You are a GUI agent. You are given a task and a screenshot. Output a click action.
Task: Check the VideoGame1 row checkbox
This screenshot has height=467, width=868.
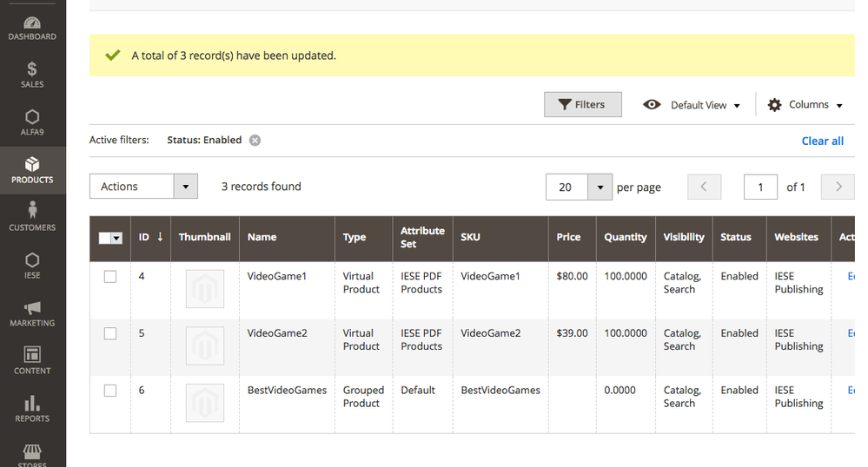pos(110,277)
